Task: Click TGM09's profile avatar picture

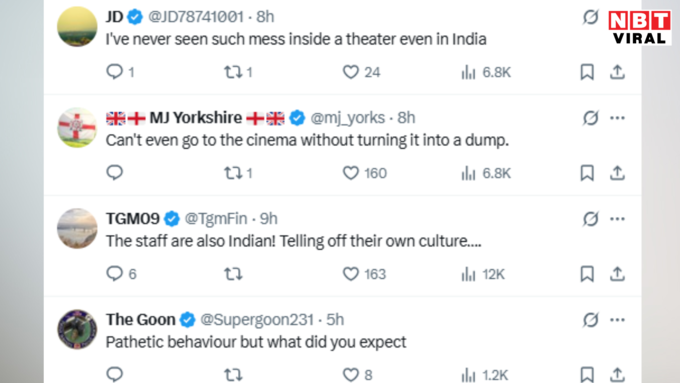Action: point(77,228)
